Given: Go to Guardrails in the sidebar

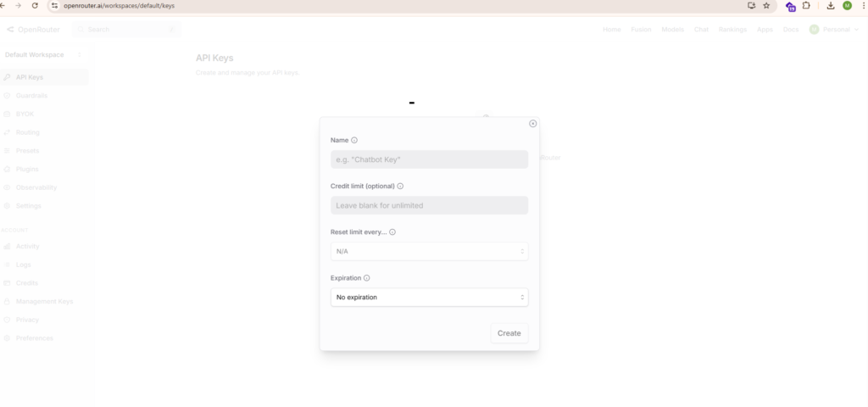Looking at the screenshot, I should pyautogui.click(x=31, y=96).
